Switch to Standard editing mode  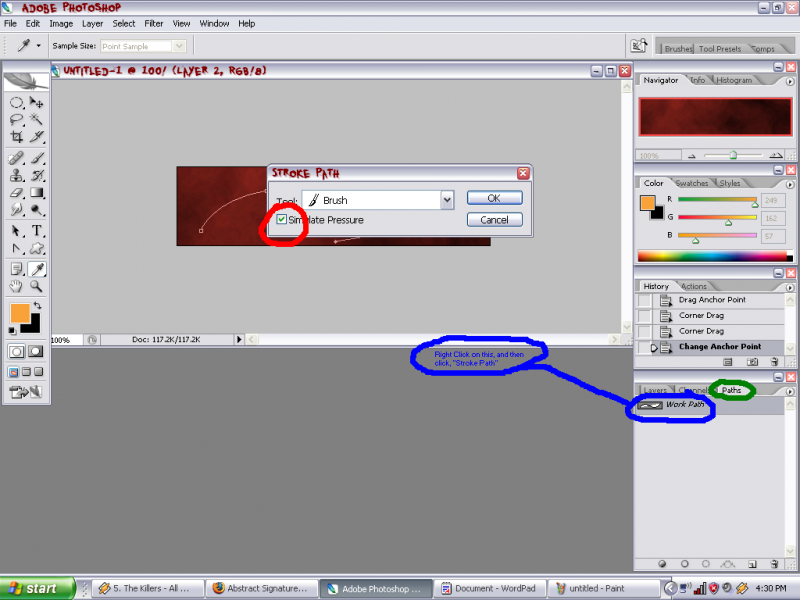(16, 352)
